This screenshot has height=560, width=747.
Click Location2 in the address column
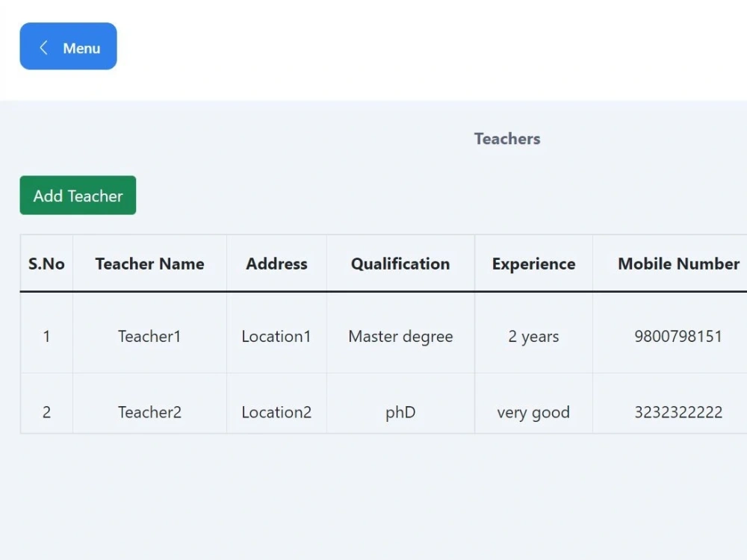(x=276, y=412)
